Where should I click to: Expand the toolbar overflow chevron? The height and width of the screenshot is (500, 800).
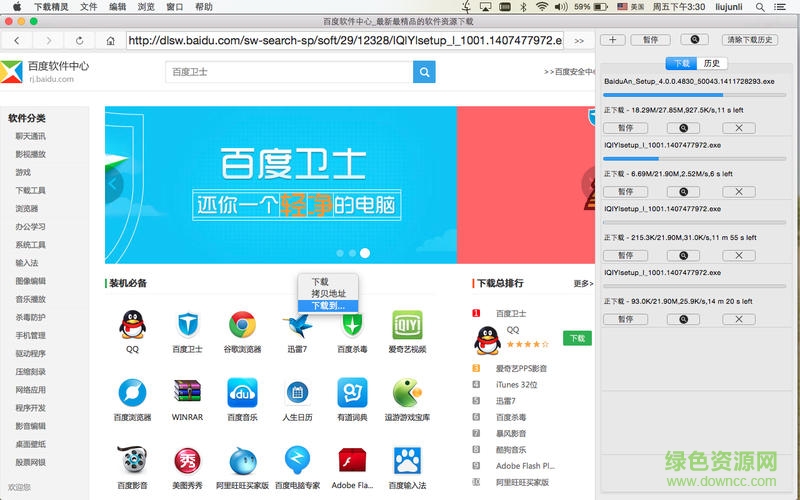580,40
